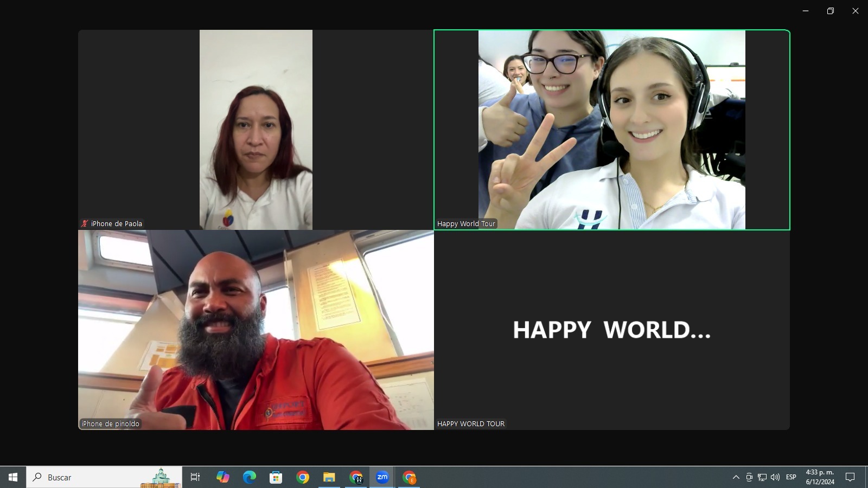Viewport: 868px width, 488px height.
Task: Open the volume control in system tray
Action: [x=775, y=477]
